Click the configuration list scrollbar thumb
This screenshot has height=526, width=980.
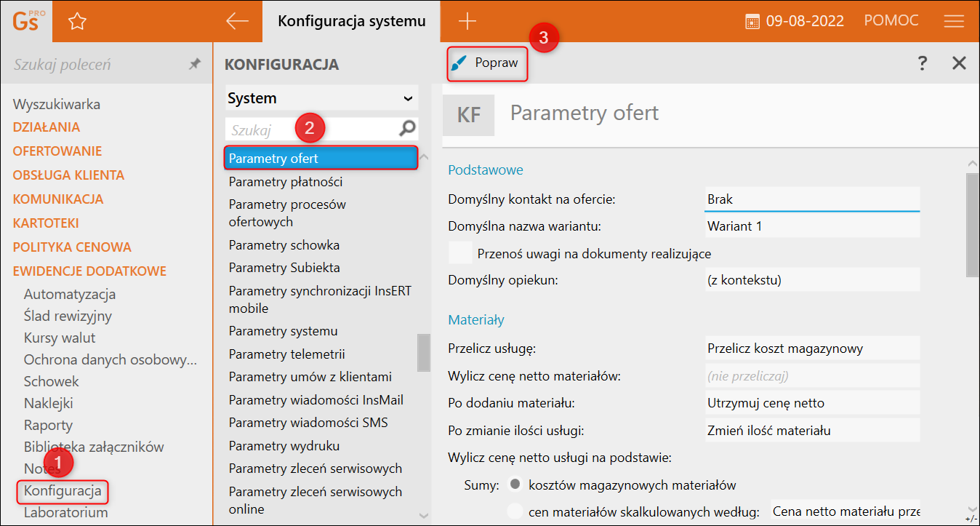point(423,352)
